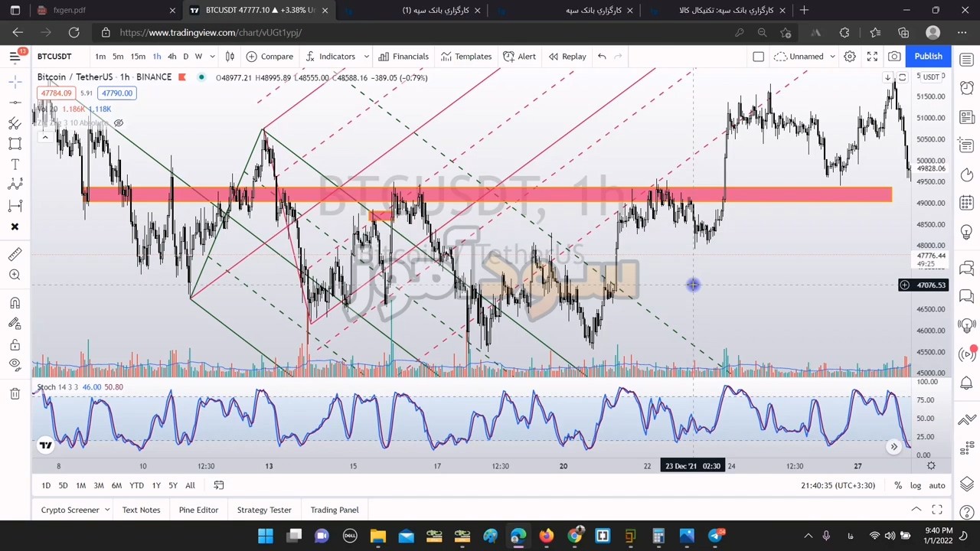This screenshot has height=551, width=980.
Task: Open the patterns drawing tool
Action: pyautogui.click(x=15, y=184)
